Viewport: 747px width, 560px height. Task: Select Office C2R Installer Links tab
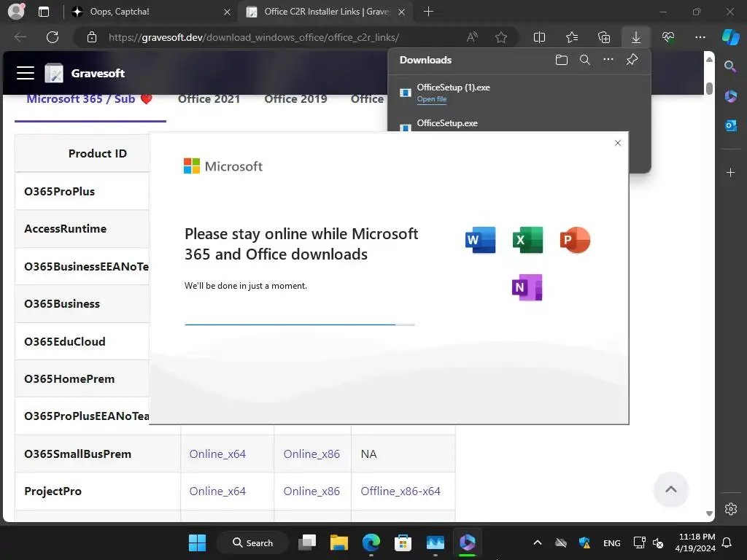pos(327,12)
